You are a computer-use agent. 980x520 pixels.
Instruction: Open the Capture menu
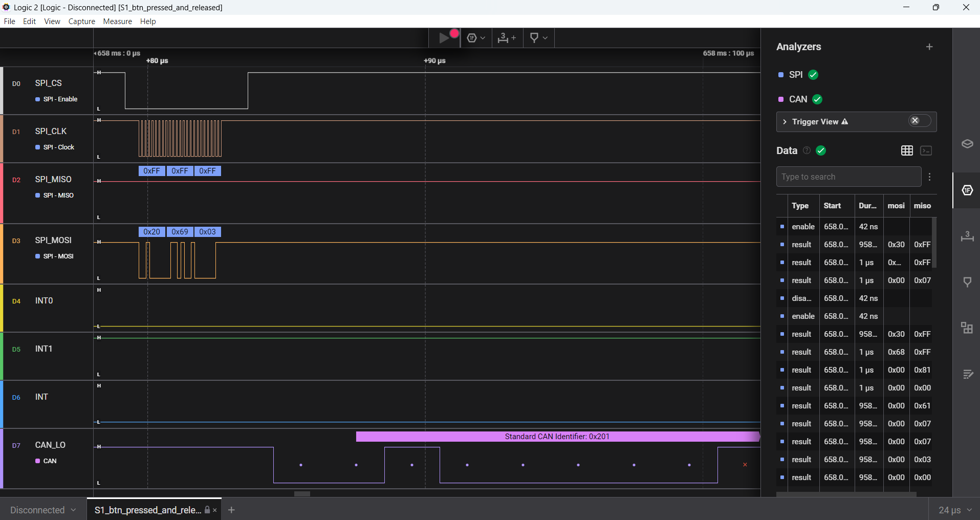point(81,21)
